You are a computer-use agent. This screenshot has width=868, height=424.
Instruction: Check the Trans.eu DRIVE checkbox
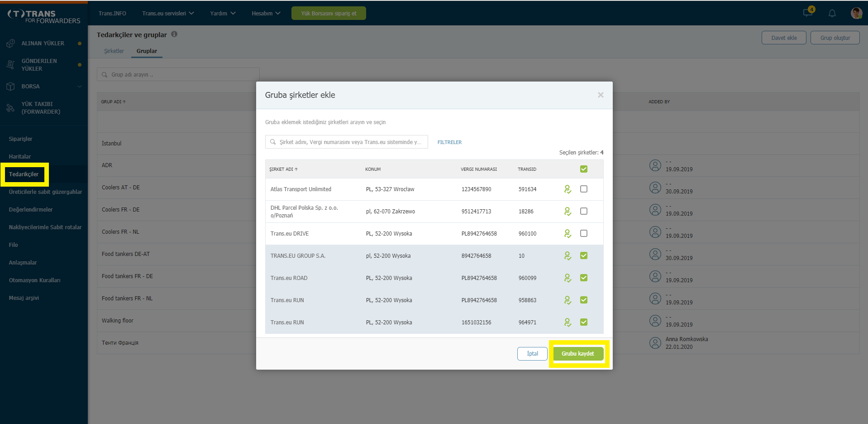(x=584, y=233)
